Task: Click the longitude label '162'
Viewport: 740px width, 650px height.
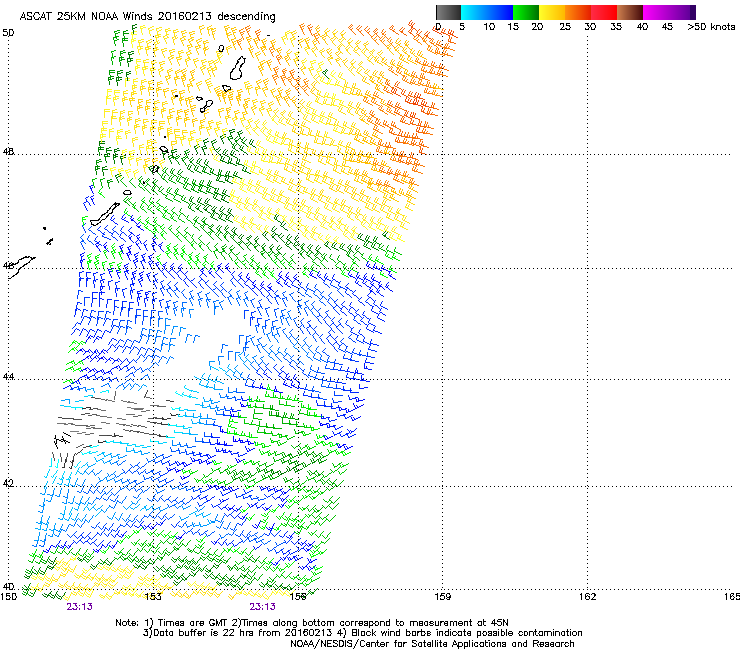Action: point(587,597)
